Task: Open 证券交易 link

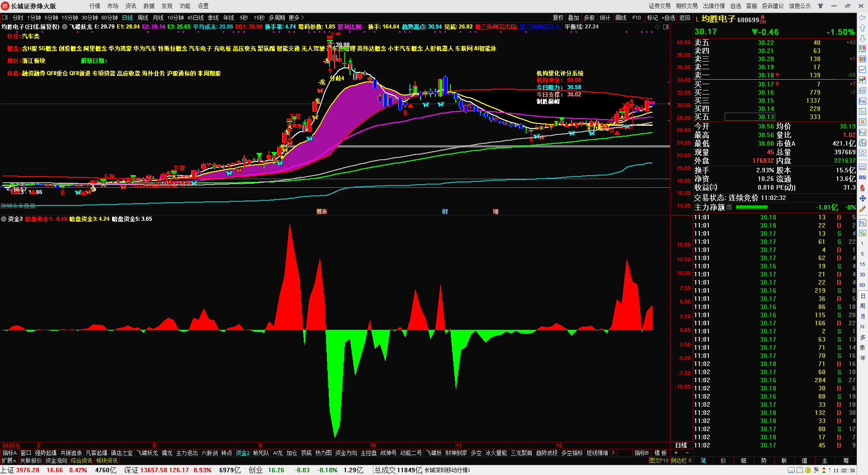Action: (x=660, y=6)
